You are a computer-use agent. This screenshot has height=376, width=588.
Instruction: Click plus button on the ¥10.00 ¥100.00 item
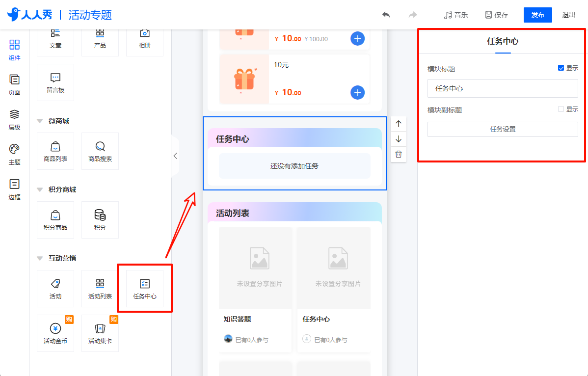(x=357, y=39)
